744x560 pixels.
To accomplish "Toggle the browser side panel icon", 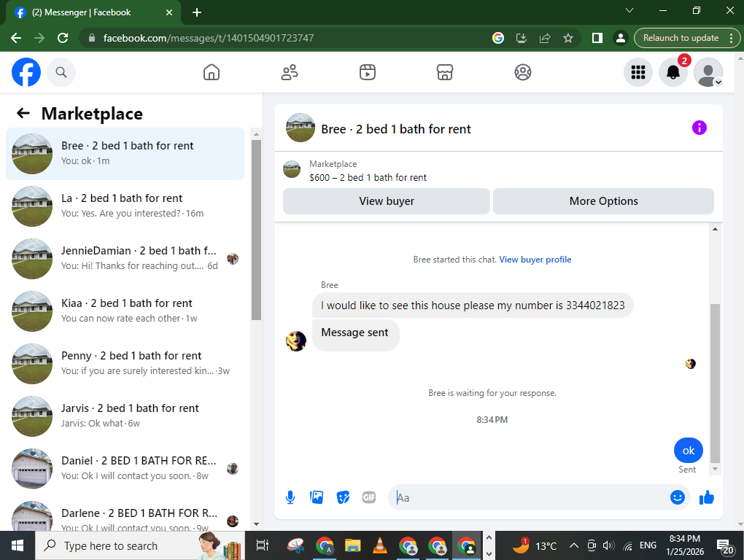I will pyautogui.click(x=597, y=38).
